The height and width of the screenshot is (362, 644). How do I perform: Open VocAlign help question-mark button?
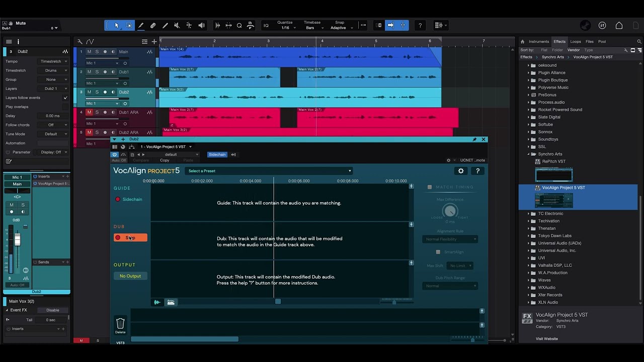(x=478, y=171)
